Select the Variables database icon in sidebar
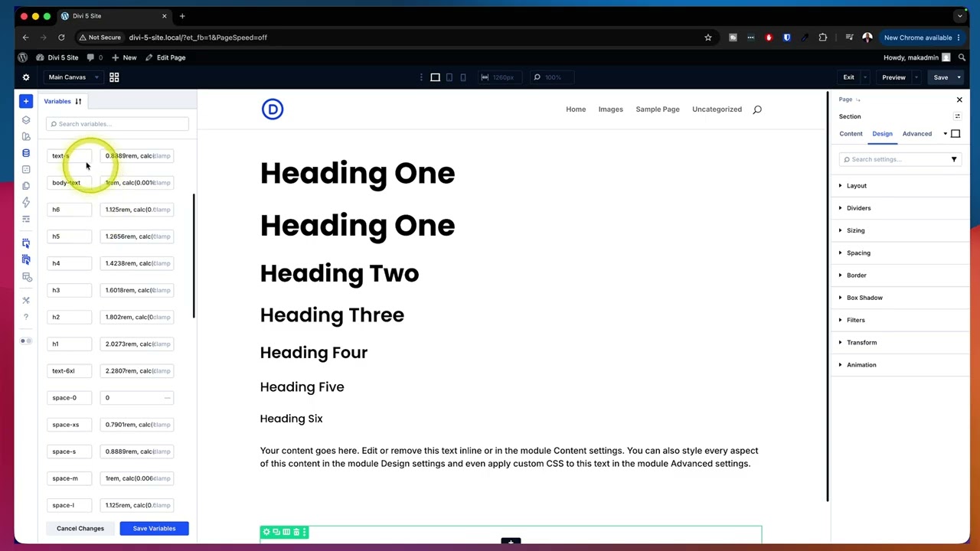This screenshot has width=980, height=551. (x=26, y=153)
